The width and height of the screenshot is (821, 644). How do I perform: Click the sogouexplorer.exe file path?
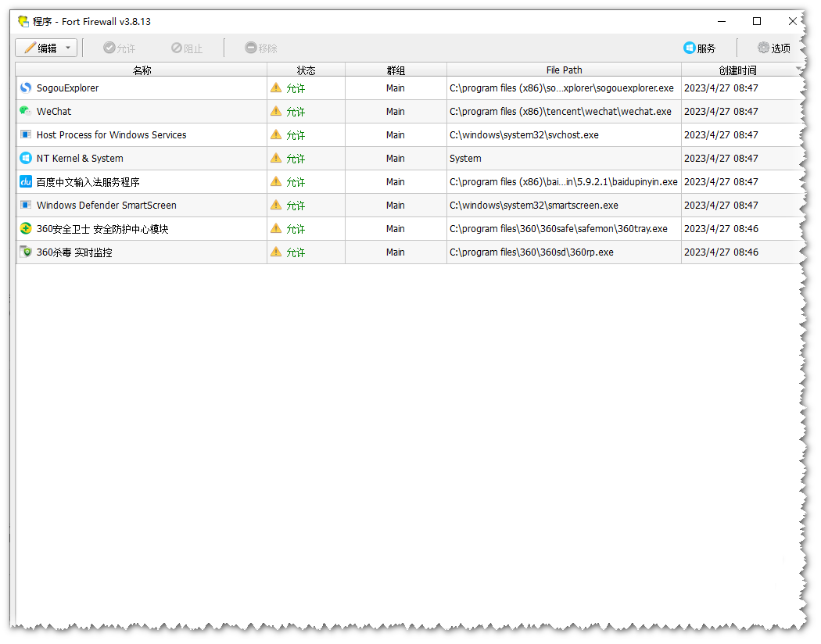point(561,88)
